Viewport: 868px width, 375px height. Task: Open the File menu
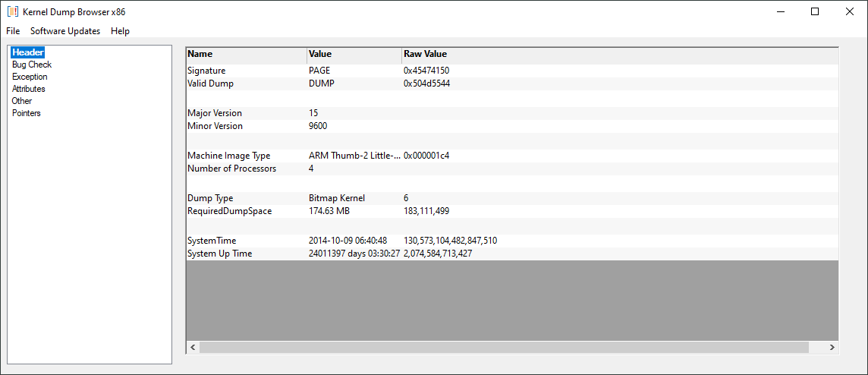coord(14,31)
